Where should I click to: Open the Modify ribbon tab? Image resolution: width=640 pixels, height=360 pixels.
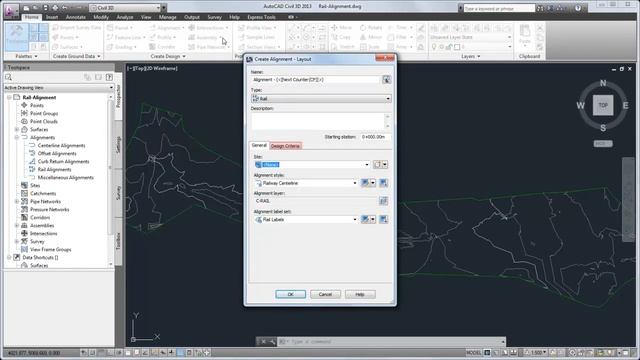[x=101, y=17]
